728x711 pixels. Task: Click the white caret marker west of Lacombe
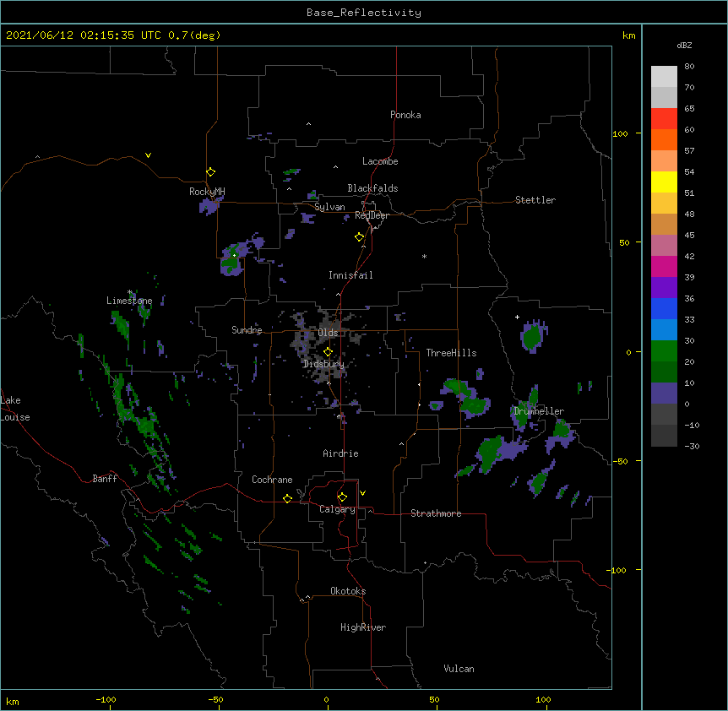click(335, 166)
